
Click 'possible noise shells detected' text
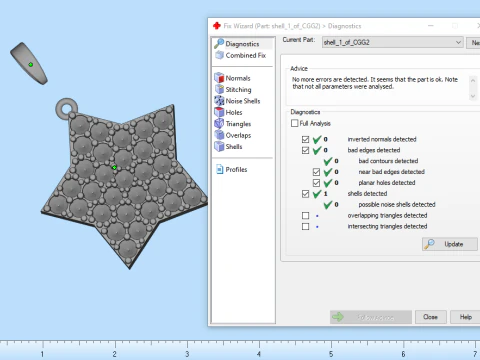click(397, 204)
